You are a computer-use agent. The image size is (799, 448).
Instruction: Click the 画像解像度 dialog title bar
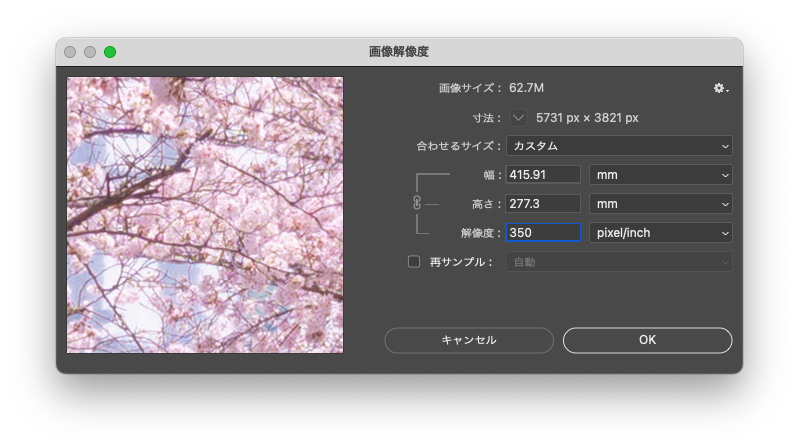coord(399,52)
